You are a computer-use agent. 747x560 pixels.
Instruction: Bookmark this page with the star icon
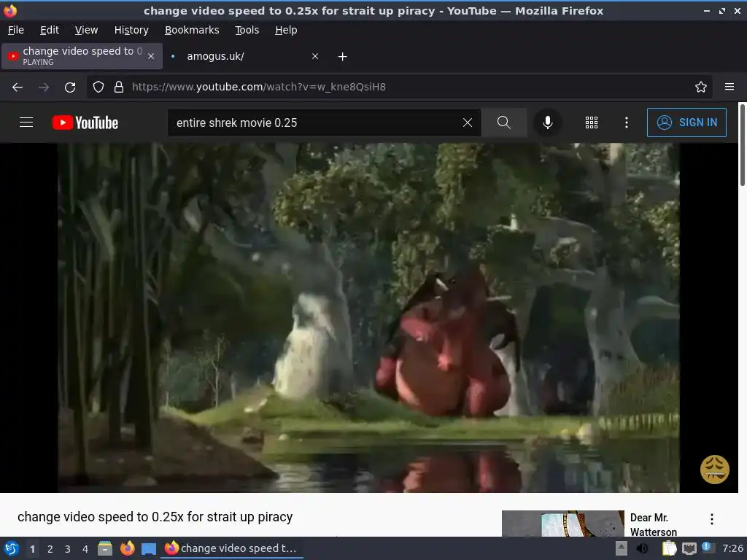point(700,87)
